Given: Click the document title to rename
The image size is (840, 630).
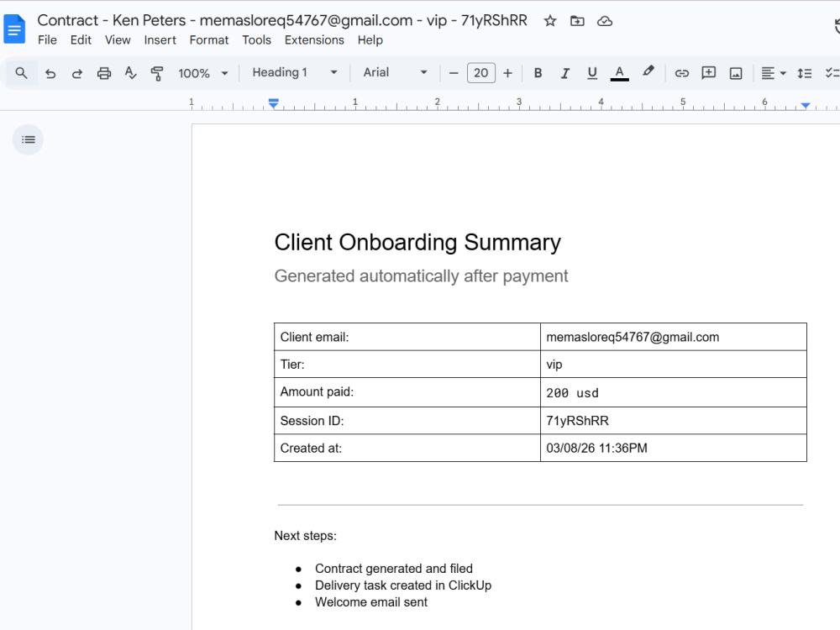Looking at the screenshot, I should (282, 20).
